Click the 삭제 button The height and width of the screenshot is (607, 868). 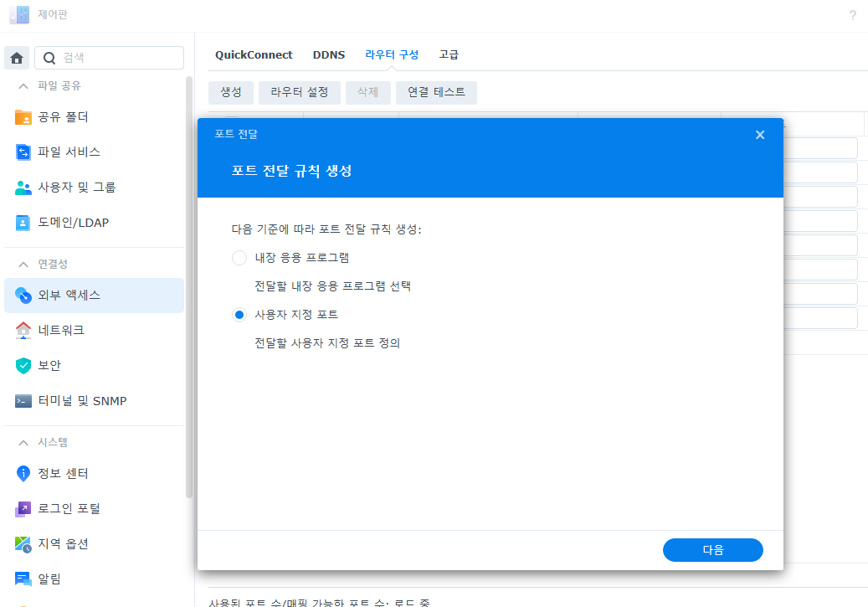pos(368,92)
